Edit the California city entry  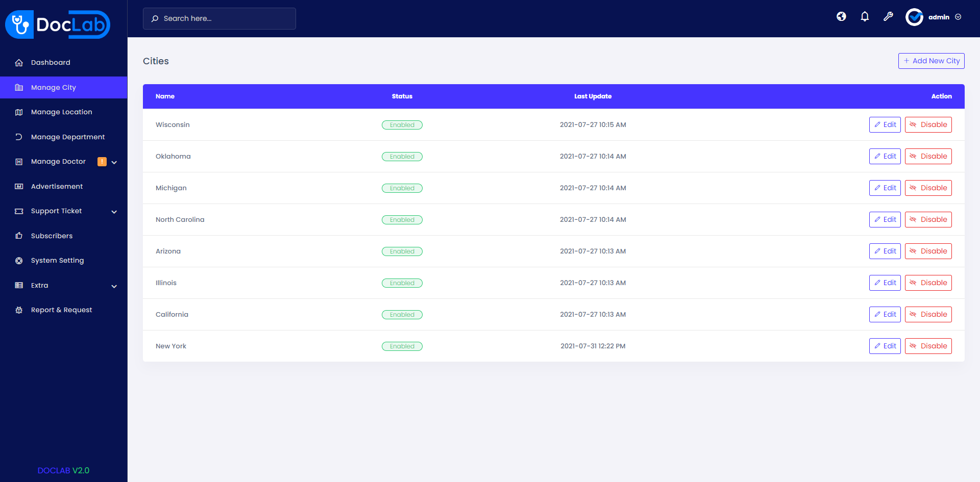(x=885, y=314)
